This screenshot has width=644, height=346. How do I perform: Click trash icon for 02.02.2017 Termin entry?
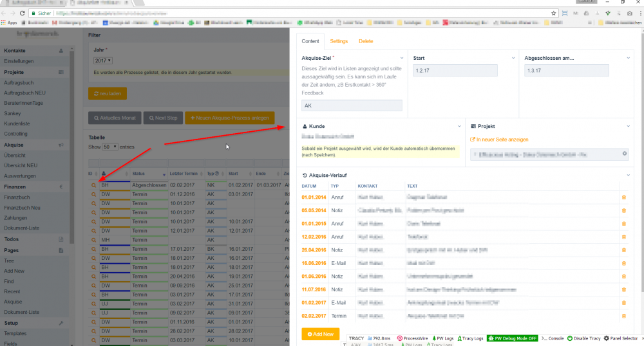623,316
